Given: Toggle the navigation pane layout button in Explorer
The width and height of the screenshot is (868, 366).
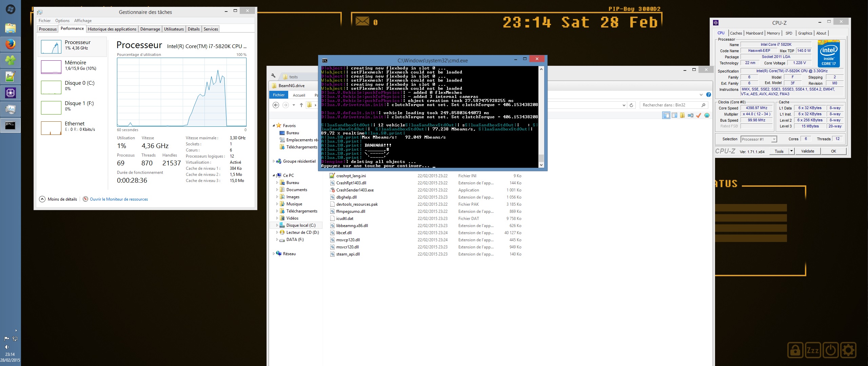Looking at the screenshot, I should pyautogui.click(x=666, y=116).
